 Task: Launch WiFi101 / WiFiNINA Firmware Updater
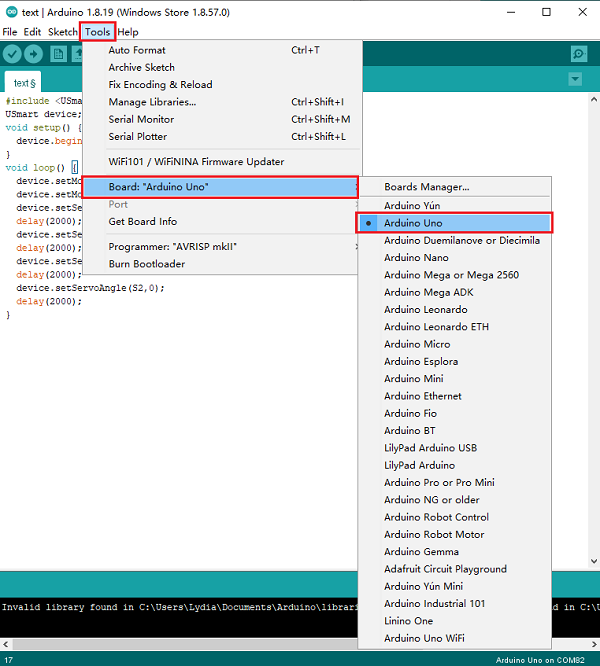220,162
